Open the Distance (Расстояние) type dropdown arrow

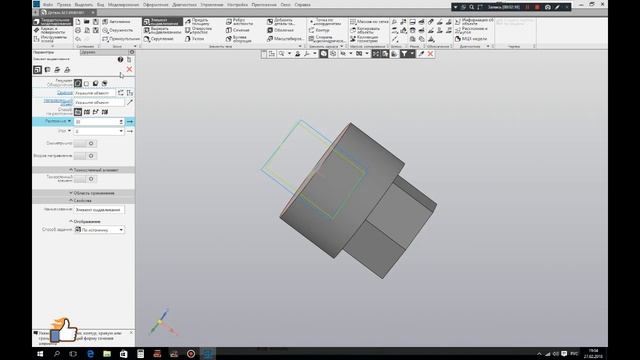[x=69, y=121]
